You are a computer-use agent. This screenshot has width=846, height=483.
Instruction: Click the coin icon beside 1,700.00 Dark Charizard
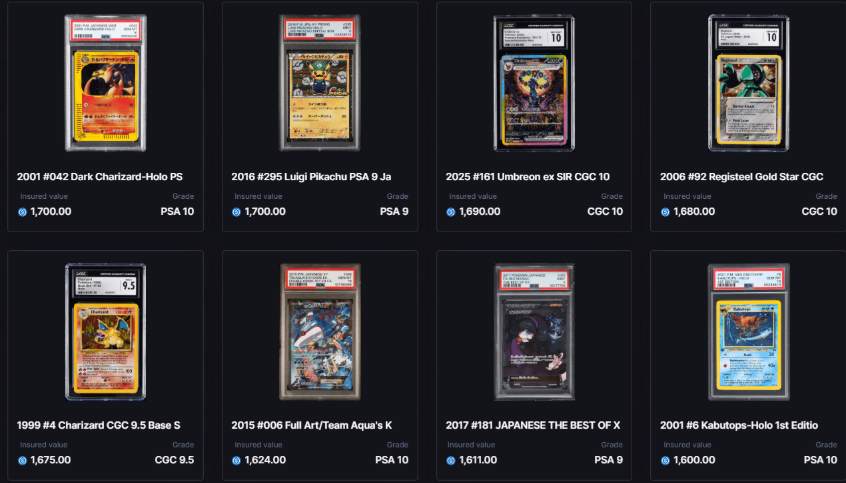pyautogui.click(x=22, y=212)
